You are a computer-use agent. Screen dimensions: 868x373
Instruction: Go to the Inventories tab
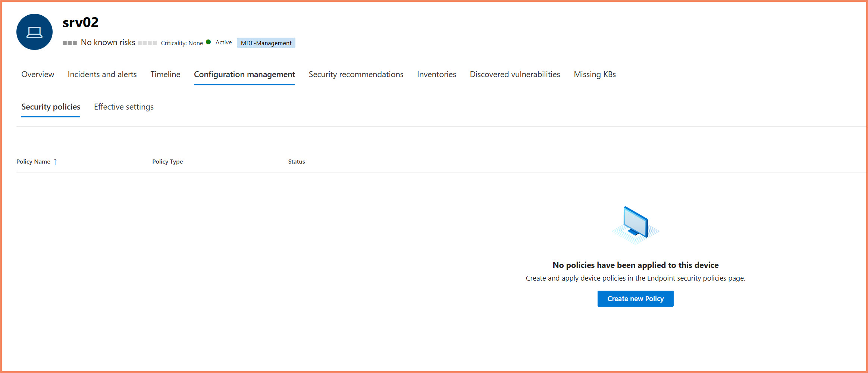coord(436,75)
